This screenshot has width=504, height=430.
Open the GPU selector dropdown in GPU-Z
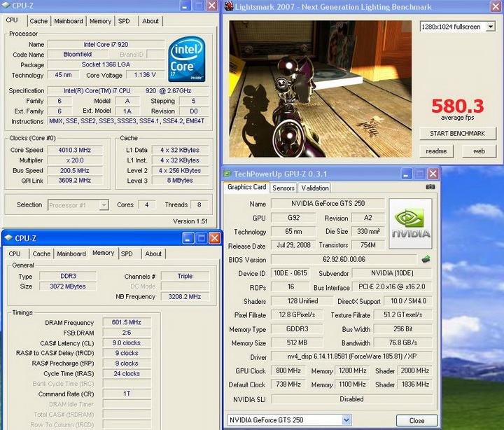click(346, 420)
